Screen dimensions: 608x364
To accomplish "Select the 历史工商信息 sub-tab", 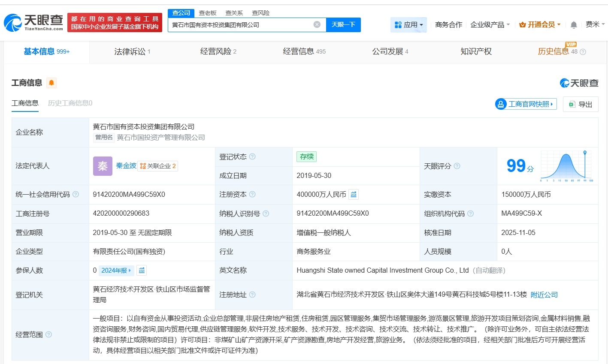I will click(70, 103).
